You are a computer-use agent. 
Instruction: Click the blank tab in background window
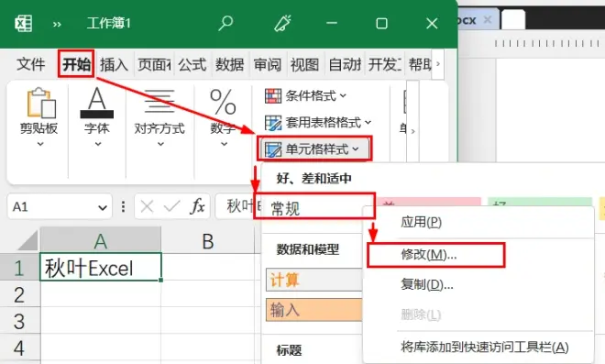pyautogui.click(x=512, y=20)
